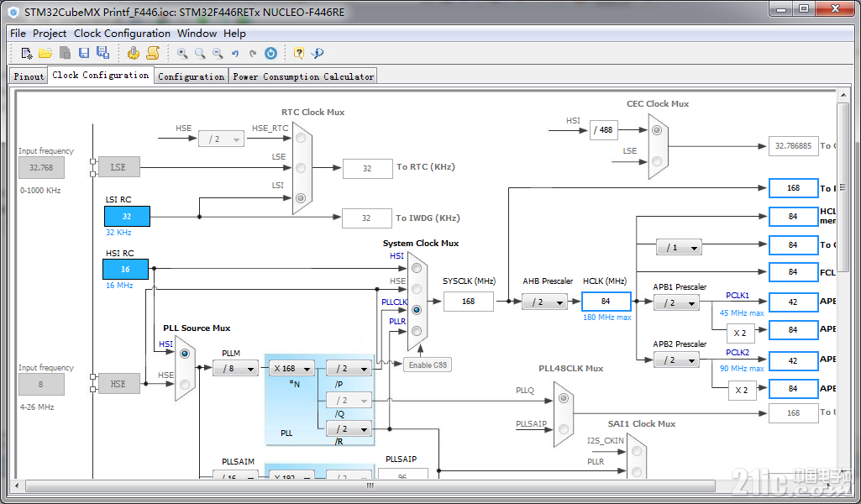Image resolution: width=861 pixels, height=504 pixels.
Task: Click the Enable CSS button
Action: click(428, 365)
